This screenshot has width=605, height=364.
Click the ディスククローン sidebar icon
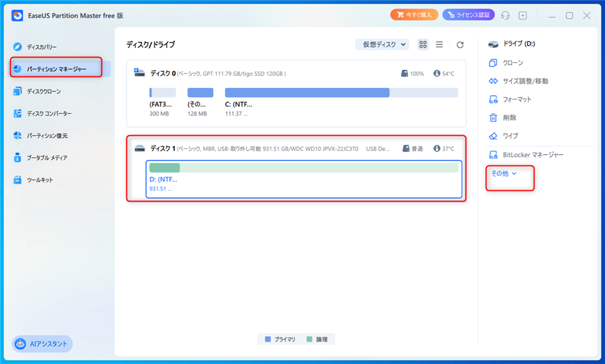[17, 91]
